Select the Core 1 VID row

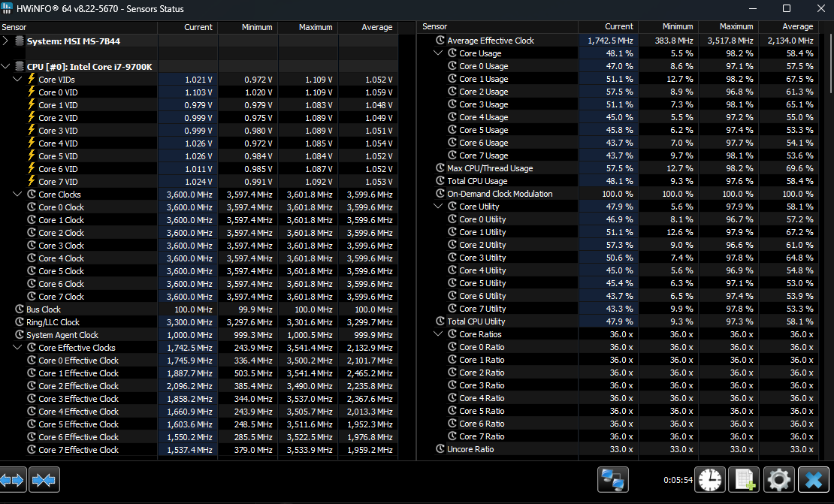tap(199, 104)
